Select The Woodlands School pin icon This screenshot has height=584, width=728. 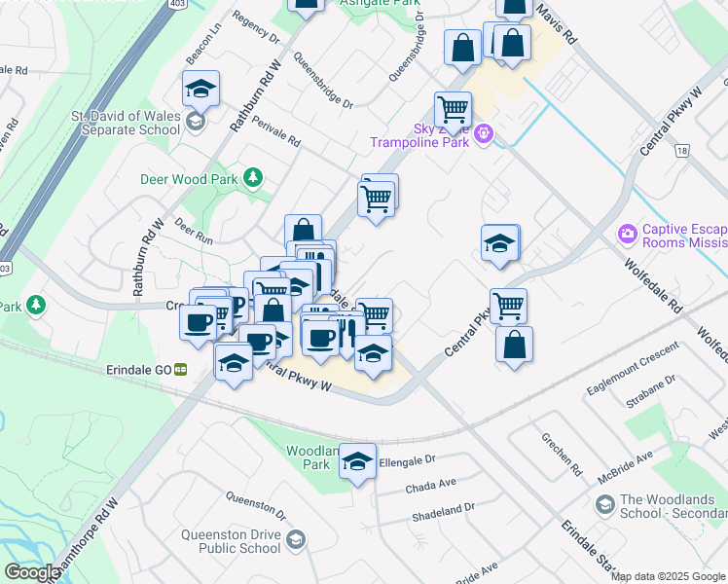[x=603, y=504]
